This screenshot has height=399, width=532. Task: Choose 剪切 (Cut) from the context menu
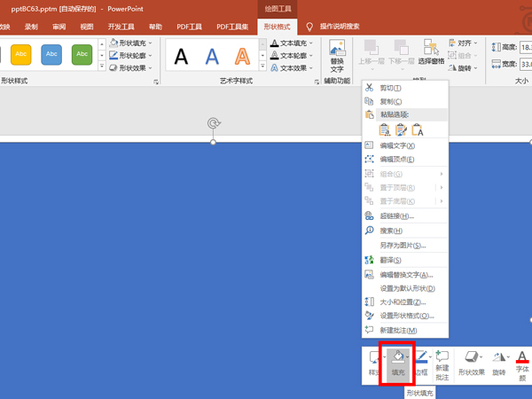pyautogui.click(x=390, y=88)
